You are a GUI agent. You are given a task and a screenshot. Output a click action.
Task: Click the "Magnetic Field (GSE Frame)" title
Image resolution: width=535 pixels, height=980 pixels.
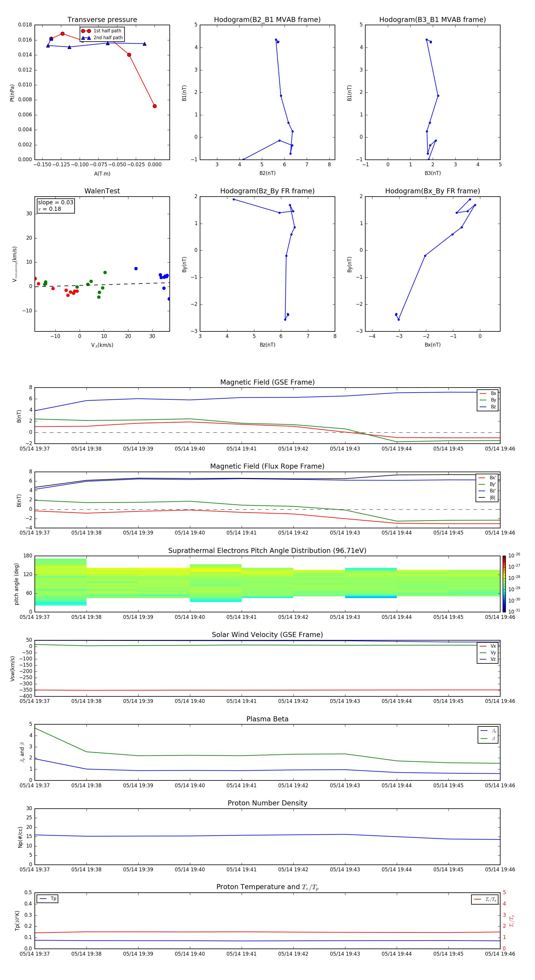[x=267, y=382]
